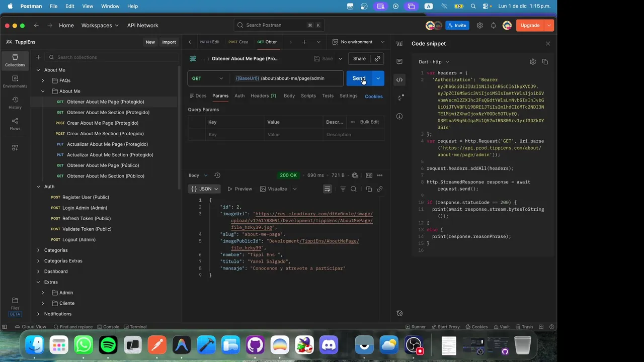Open the View menu in menu bar

(x=88, y=6)
